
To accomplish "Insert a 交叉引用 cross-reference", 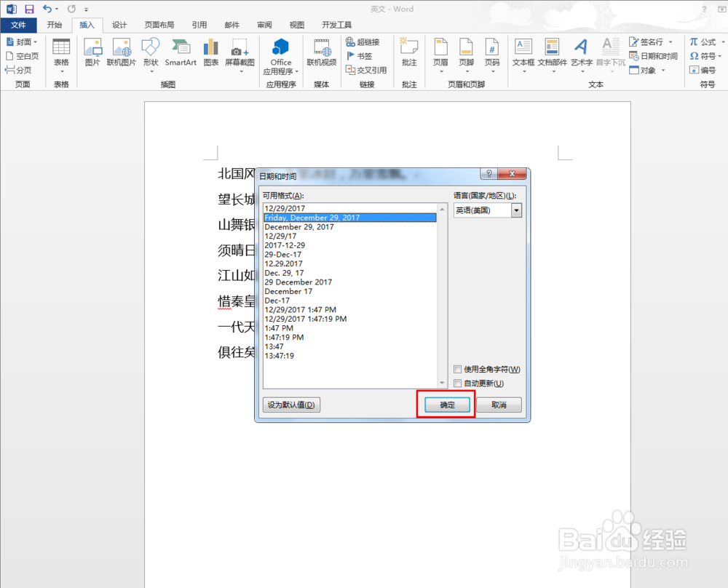I will [366, 70].
